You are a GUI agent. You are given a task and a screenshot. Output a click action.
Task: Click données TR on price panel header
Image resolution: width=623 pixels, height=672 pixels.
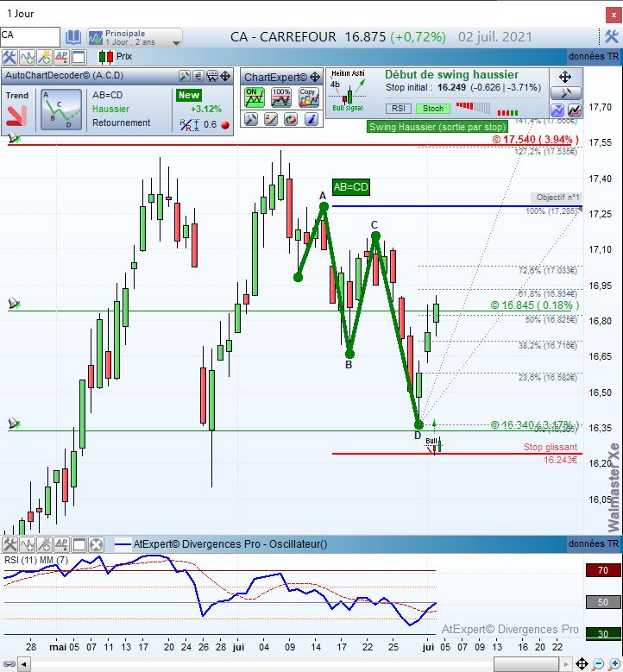click(594, 56)
